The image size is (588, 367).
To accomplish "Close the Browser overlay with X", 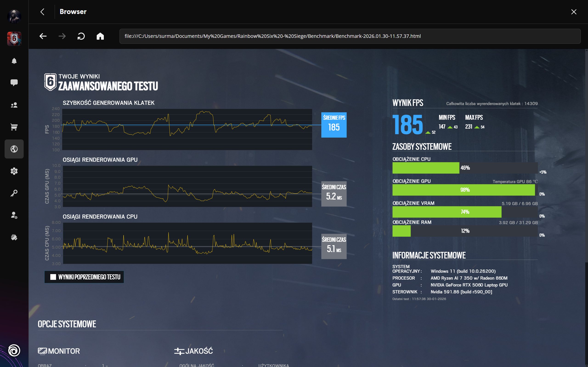I will pyautogui.click(x=574, y=12).
